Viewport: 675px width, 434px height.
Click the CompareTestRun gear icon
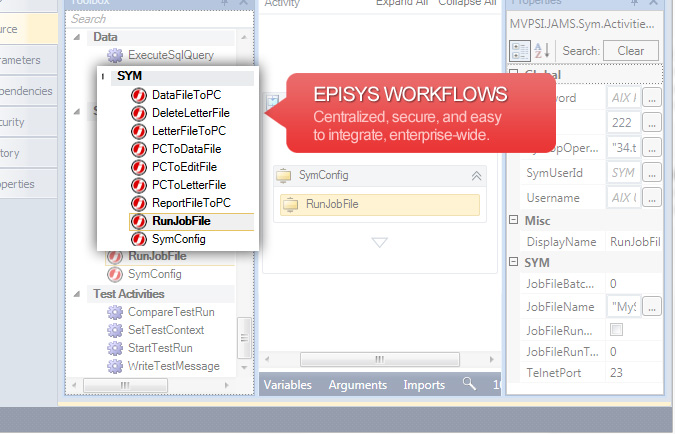click(x=115, y=312)
